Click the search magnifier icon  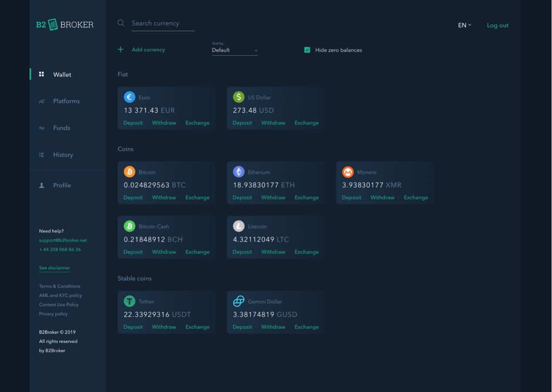[x=121, y=23]
